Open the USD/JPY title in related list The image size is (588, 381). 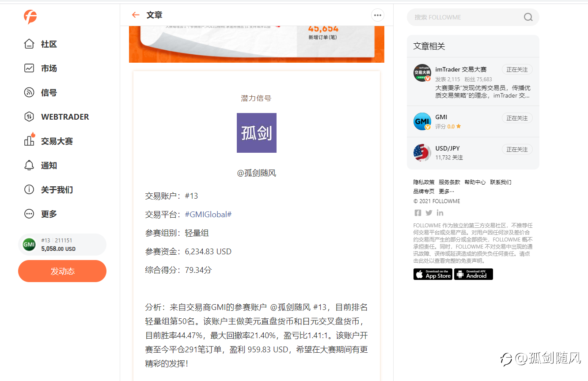448,148
